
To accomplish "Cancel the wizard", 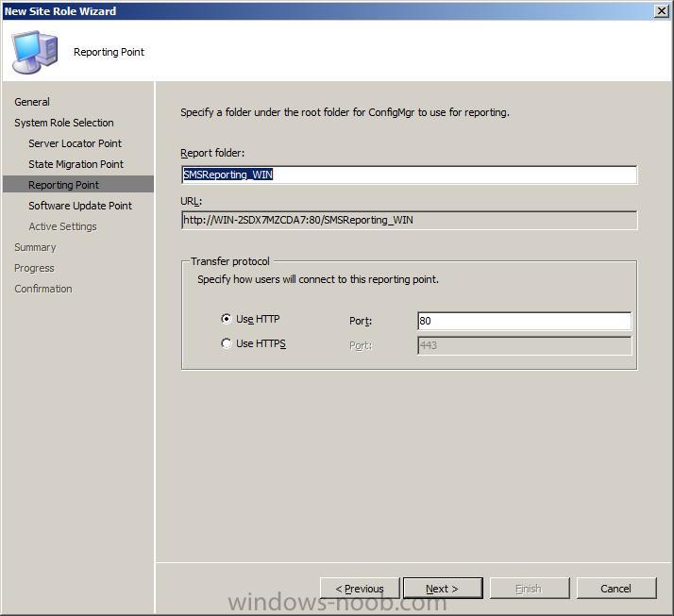I will 616,588.
